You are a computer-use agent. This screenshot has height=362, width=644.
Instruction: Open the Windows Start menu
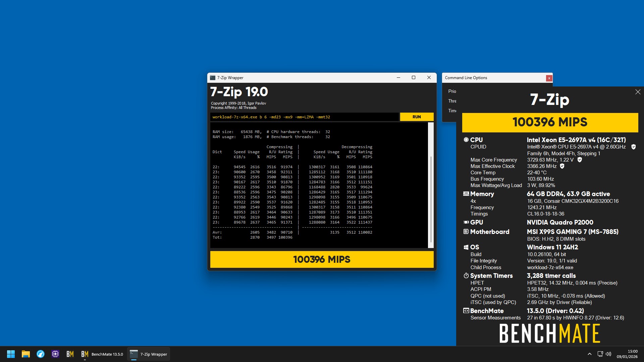(x=11, y=354)
